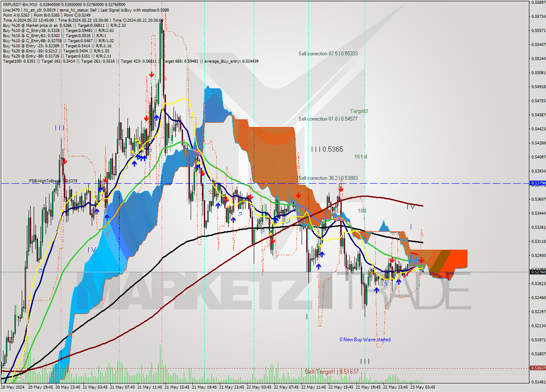Select the 'Buy %10 @ C_Entry88' line
Viewport: 546px width, 392px height.
coord(58,40)
